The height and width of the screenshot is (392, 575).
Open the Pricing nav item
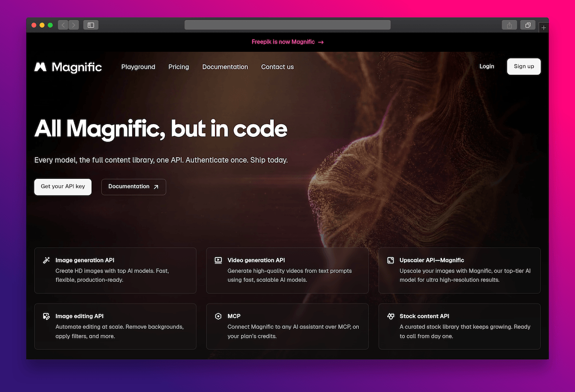pos(179,67)
